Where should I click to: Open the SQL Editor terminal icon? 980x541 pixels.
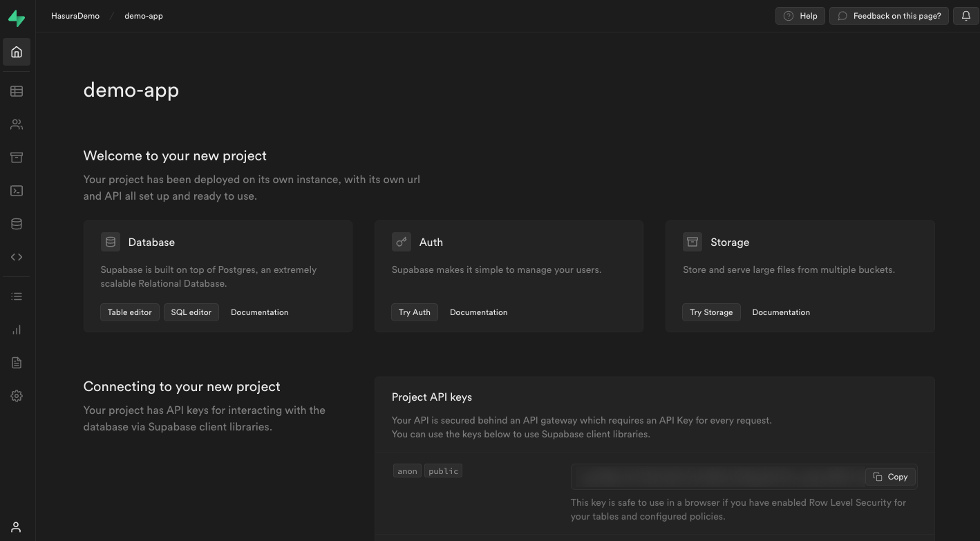[16, 190]
